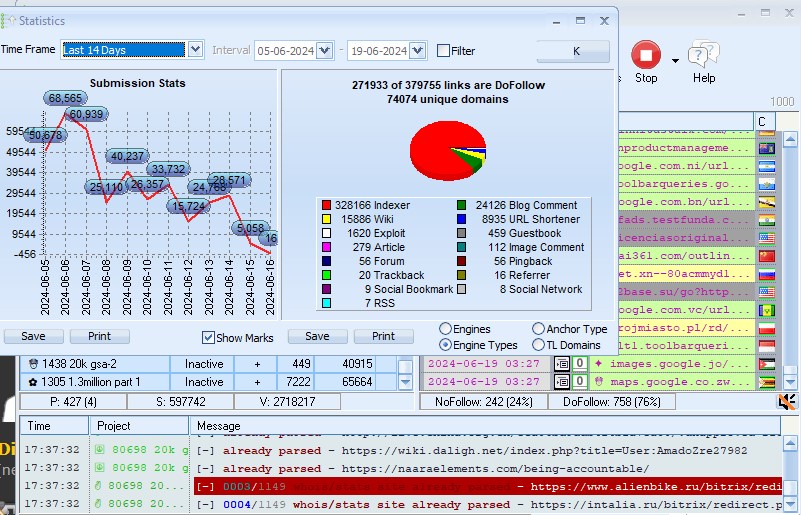Image resolution: width=801 pixels, height=515 pixels.
Task: Click Jordan flag in images.google.jo row
Action: (767, 364)
